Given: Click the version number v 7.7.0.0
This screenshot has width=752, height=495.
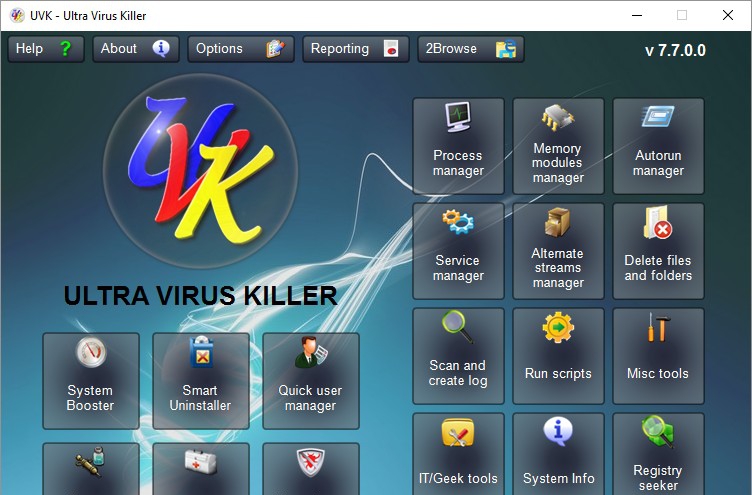Looking at the screenshot, I should click(675, 50).
